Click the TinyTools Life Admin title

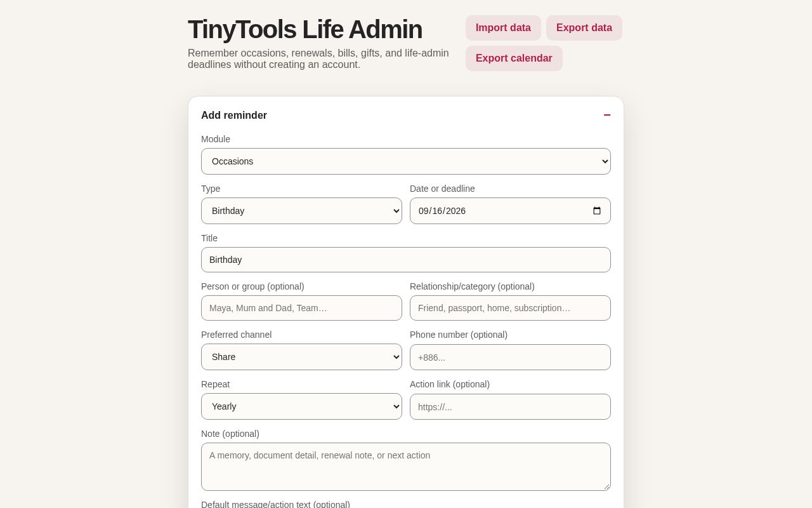point(305,29)
